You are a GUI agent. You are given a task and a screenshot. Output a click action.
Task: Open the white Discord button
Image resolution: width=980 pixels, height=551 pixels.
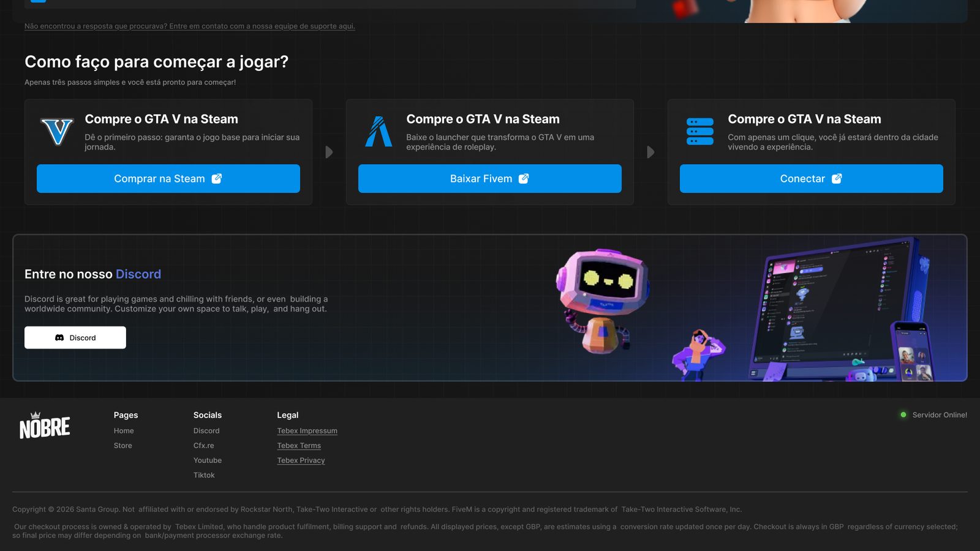(75, 337)
